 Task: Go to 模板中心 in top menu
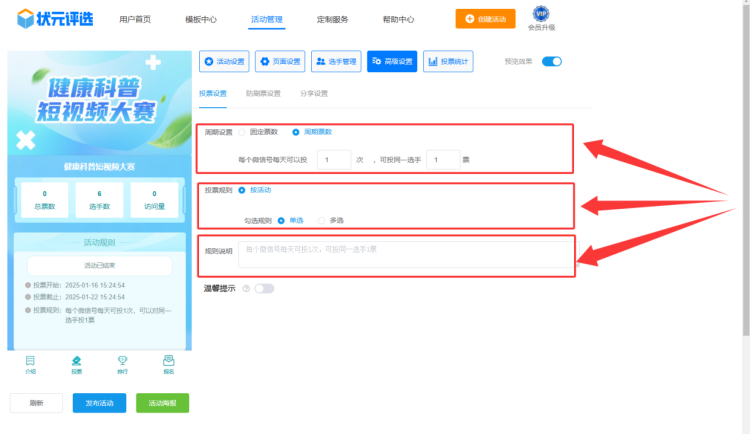pyautogui.click(x=201, y=19)
